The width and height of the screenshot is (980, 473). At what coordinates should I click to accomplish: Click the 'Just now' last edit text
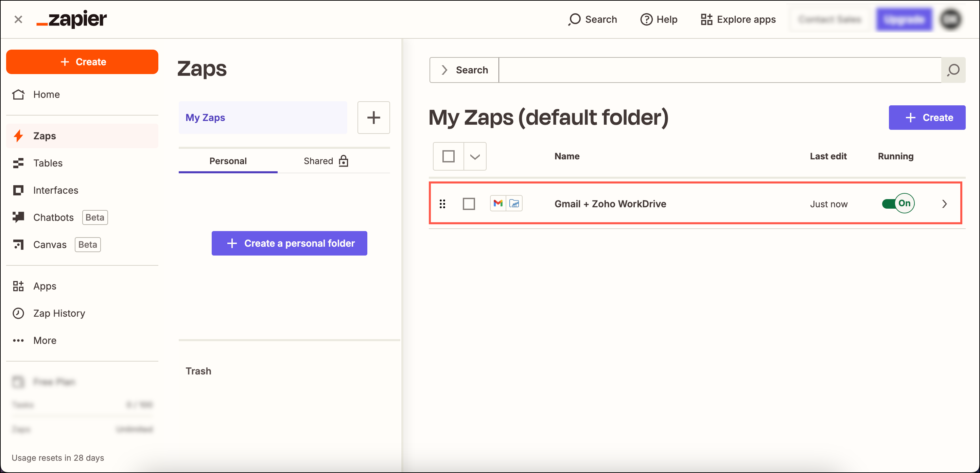point(828,204)
